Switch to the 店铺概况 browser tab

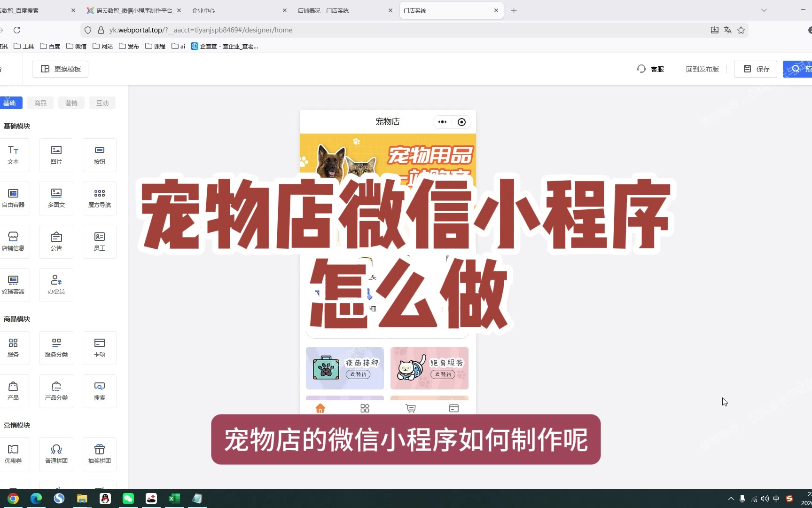click(345, 10)
